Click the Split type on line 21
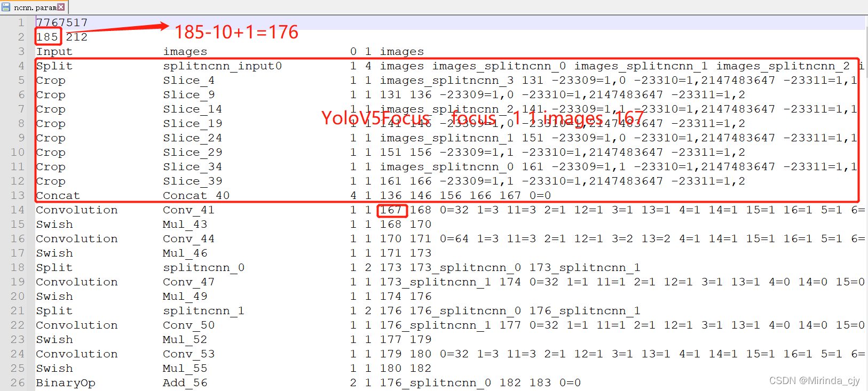 tap(54, 310)
